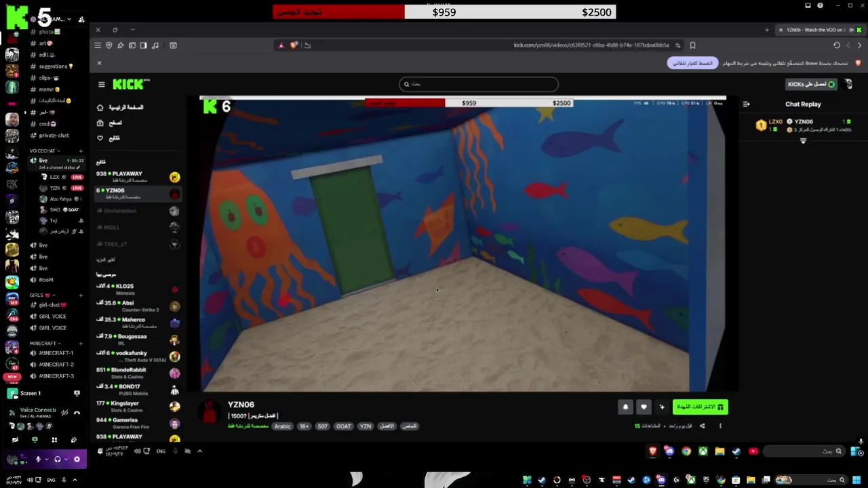
Task: Open the video more options menu
Action: point(720,426)
